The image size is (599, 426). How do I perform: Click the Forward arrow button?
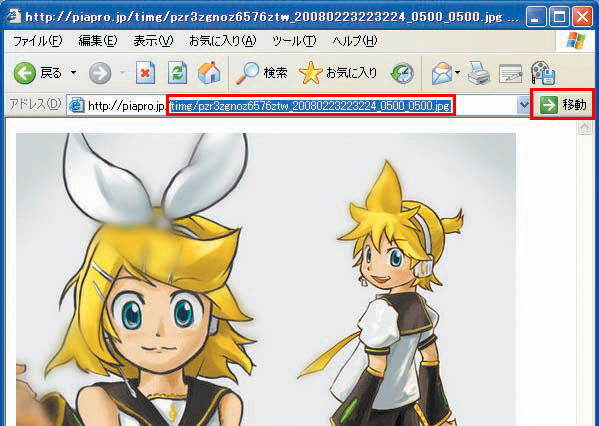(x=100, y=73)
